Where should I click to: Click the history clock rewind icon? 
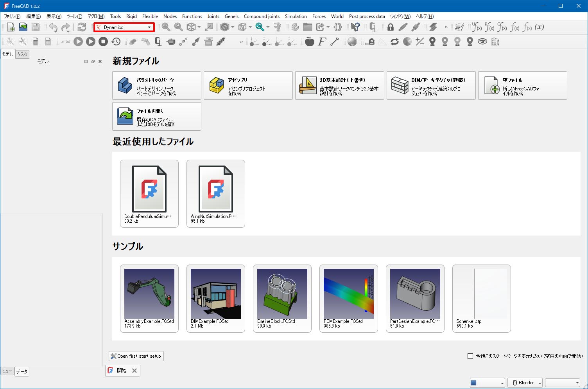[x=116, y=41]
